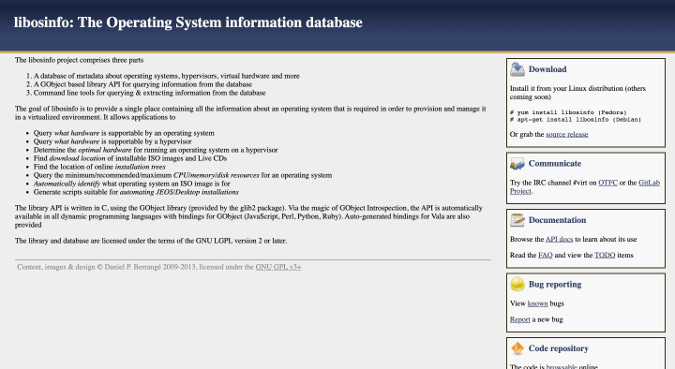Open the browsable code link
The image size is (675, 369).
(x=561, y=366)
